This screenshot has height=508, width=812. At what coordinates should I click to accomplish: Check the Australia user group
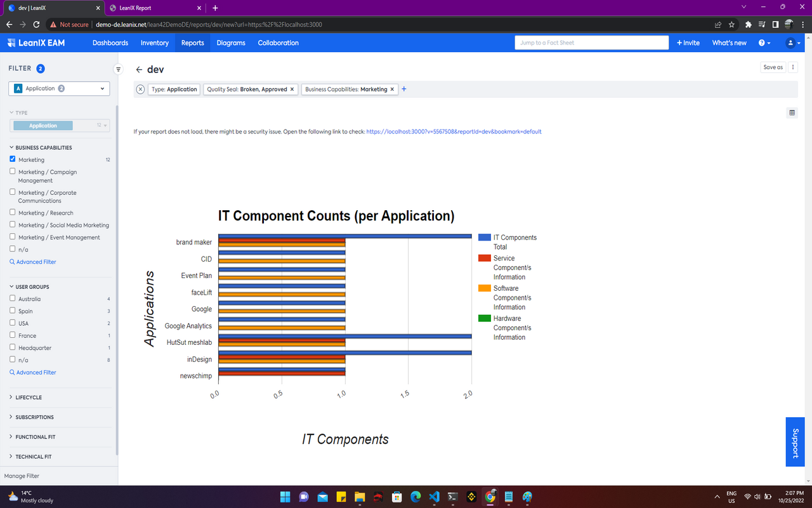coord(13,298)
